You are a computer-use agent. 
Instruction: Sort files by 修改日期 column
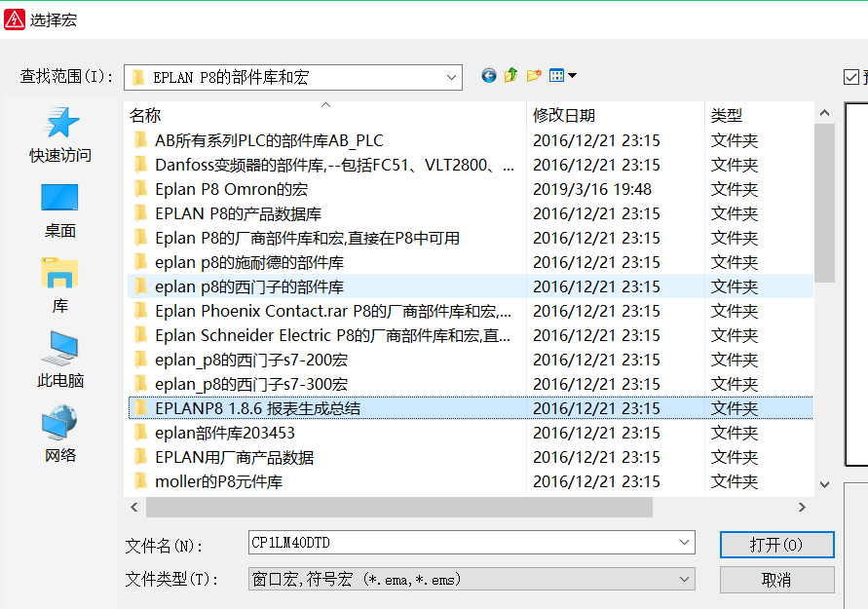pyautogui.click(x=564, y=115)
